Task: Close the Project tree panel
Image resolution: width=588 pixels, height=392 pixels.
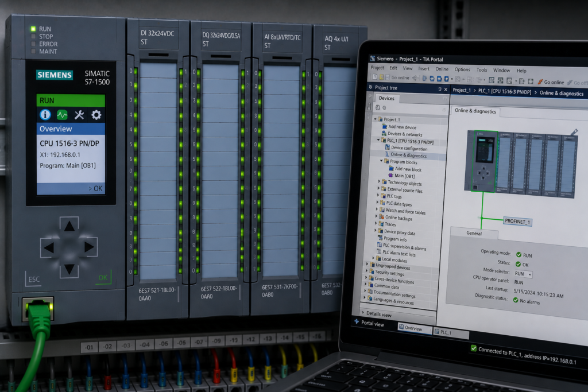Action: (446, 90)
